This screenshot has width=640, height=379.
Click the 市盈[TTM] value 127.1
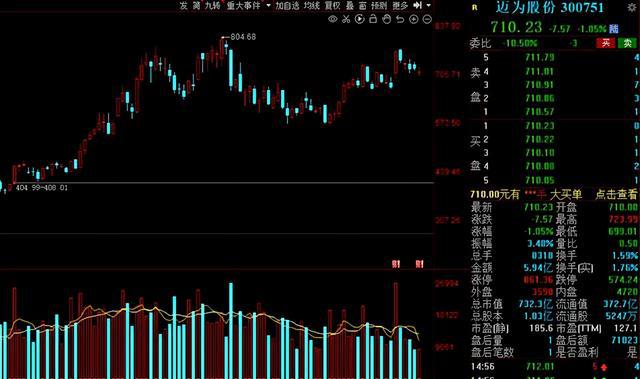click(x=626, y=328)
